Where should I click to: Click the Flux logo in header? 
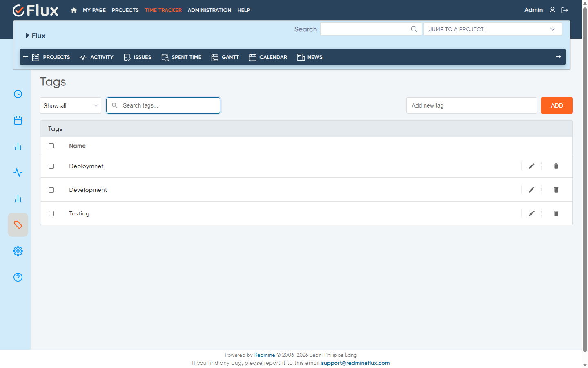pos(36,10)
